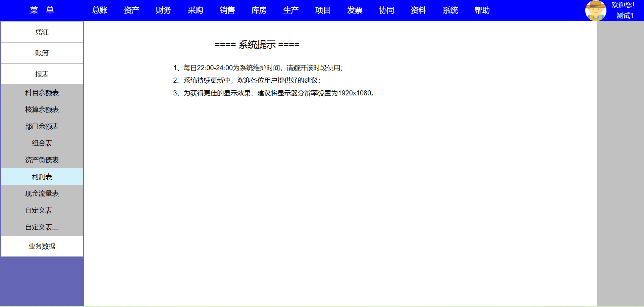Screen dimensions: 644x307
Task: Select 自定义表二 in the sidebar
Action: (x=42, y=227)
